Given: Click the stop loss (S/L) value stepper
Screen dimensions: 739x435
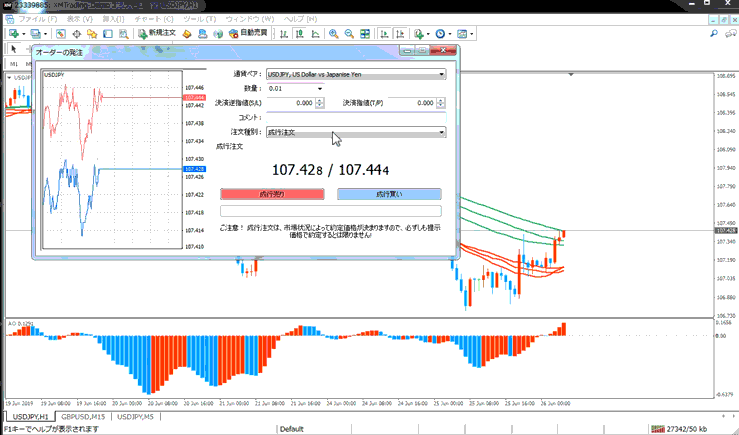Looking at the screenshot, I should [x=319, y=103].
